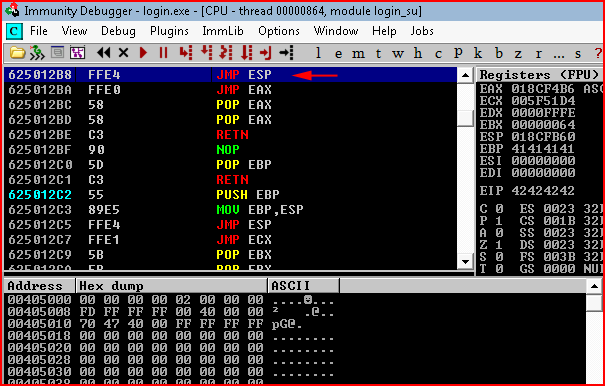Screen dimensions: 605x386
Task: Click the EIP register value 42424242
Action: [543, 191]
